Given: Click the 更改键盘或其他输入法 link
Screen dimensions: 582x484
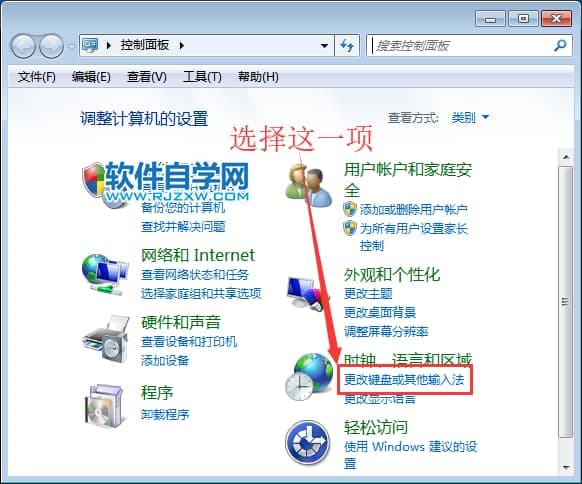Looking at the screenshot, I should 404,379.
